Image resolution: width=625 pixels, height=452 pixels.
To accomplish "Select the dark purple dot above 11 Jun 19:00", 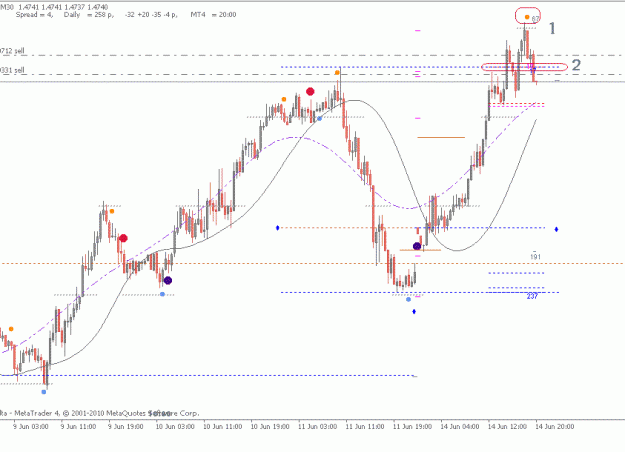I will point(417,246).
